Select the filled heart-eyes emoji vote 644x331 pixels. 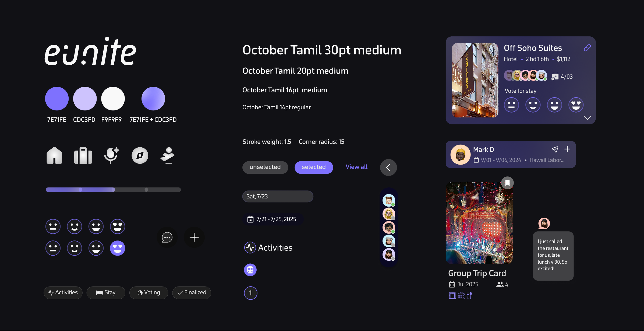118,248
